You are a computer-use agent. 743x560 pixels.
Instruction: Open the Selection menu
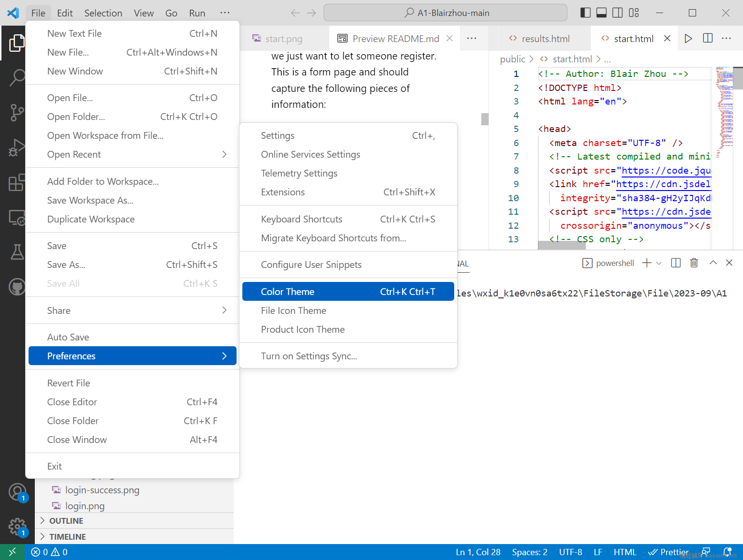pos(103,13)
